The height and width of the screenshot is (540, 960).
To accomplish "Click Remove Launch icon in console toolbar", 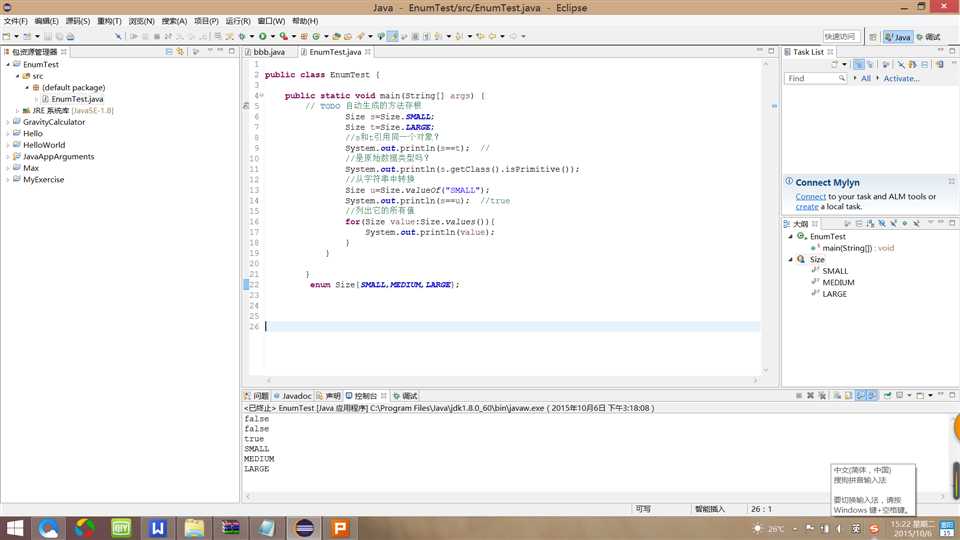I will point(810,396).
